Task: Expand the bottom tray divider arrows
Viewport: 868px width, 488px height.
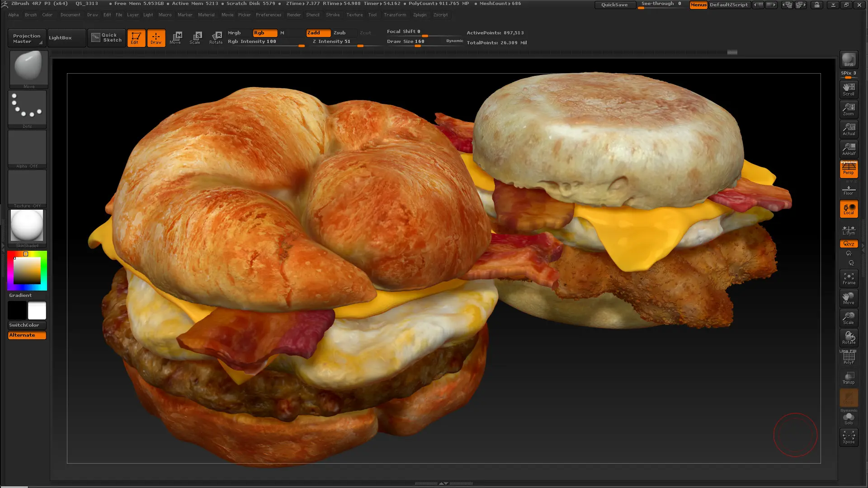Action: pyautogui.click(x=444, y=483)
